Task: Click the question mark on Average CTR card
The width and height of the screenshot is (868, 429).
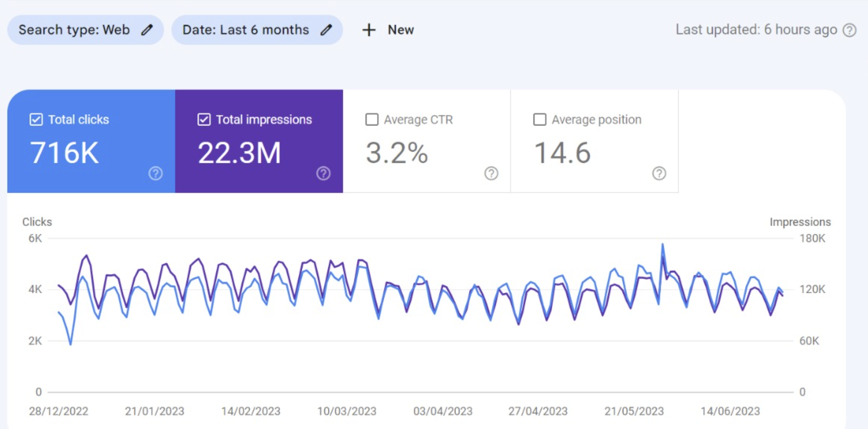Action: [491, 173]
